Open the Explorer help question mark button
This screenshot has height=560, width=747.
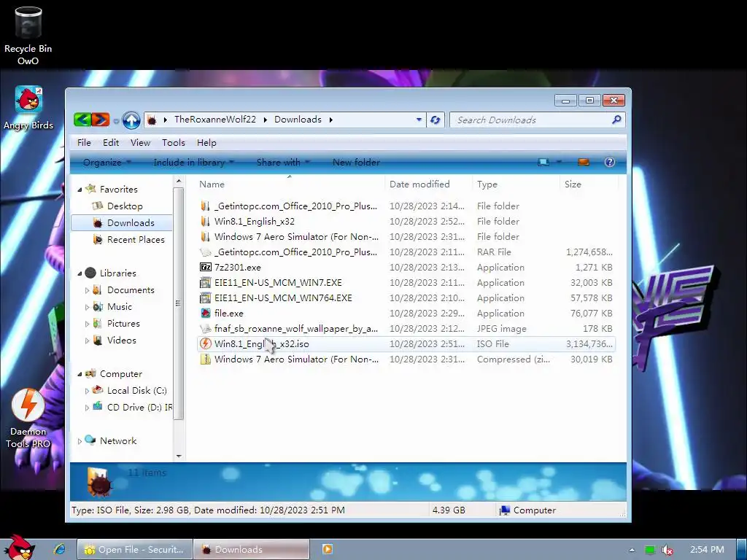point(609,163)
